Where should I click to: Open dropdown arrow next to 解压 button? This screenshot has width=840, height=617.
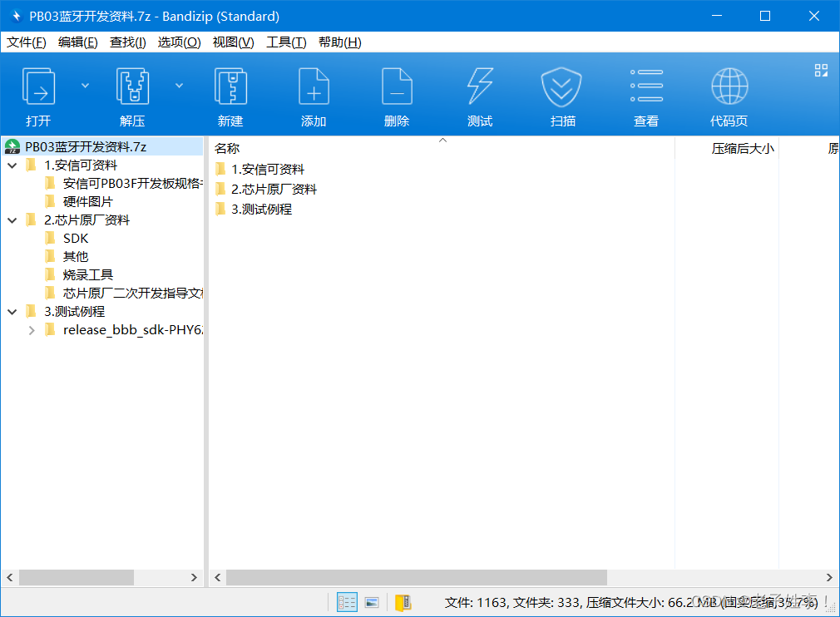[180, 86]
